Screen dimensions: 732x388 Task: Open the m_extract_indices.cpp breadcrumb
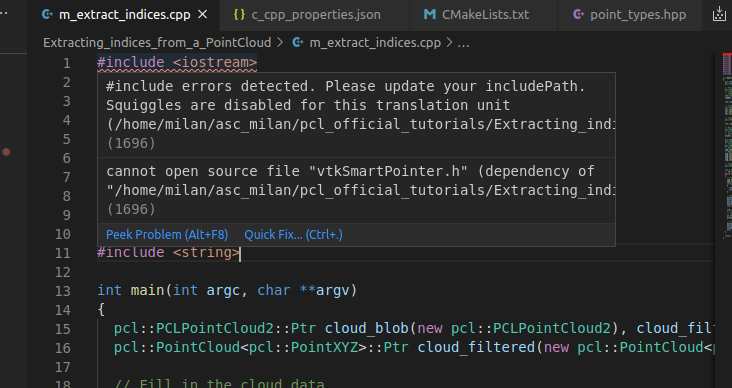(375, 43)
